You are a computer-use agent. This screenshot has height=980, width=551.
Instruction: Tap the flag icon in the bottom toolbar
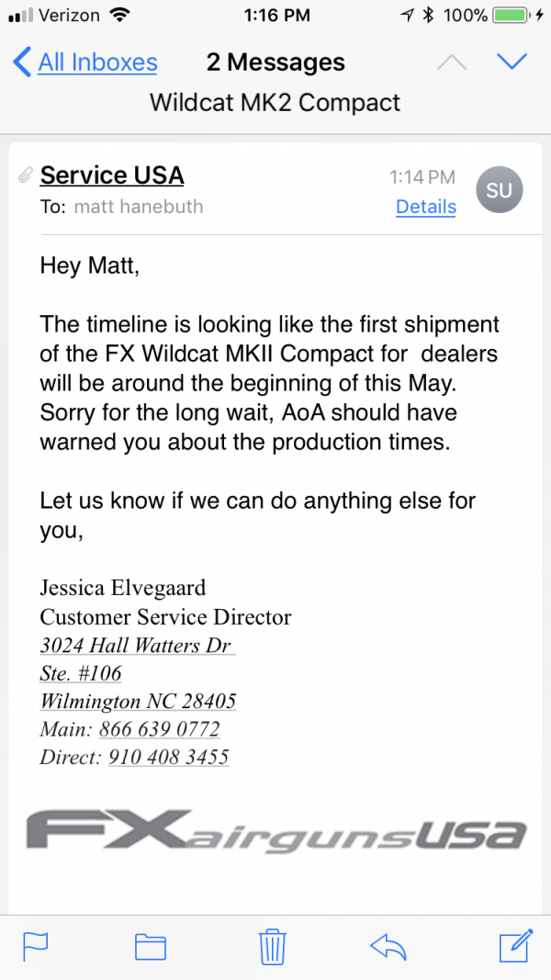[36, 946]
